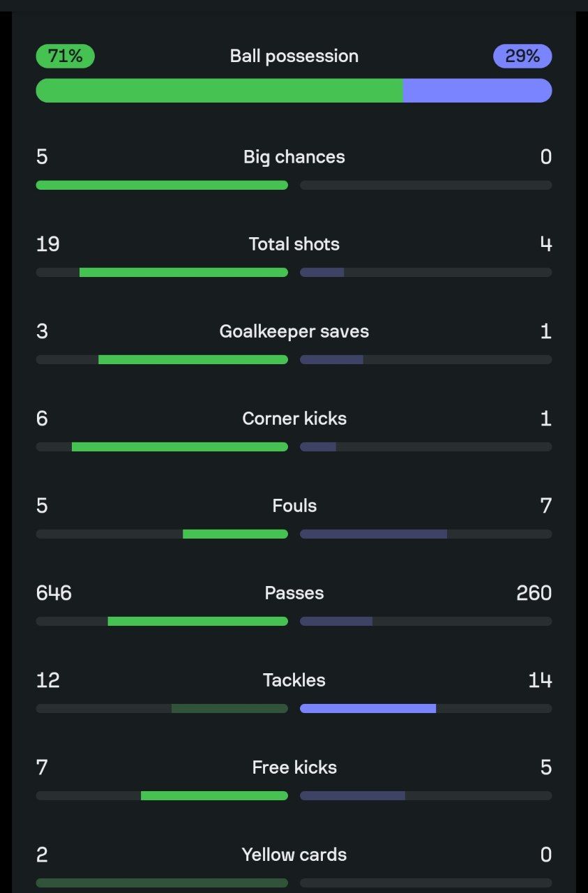Select the Big chances stat label
The width and height of the screenshot is (588, 893).
[294, 157]
